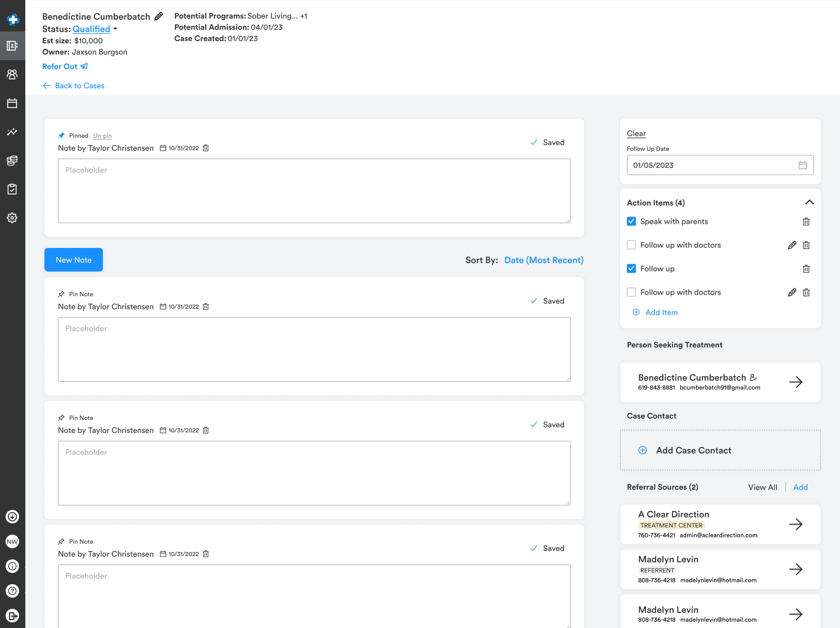Open the analytics chart icon in sidebar

coord(12,132)
